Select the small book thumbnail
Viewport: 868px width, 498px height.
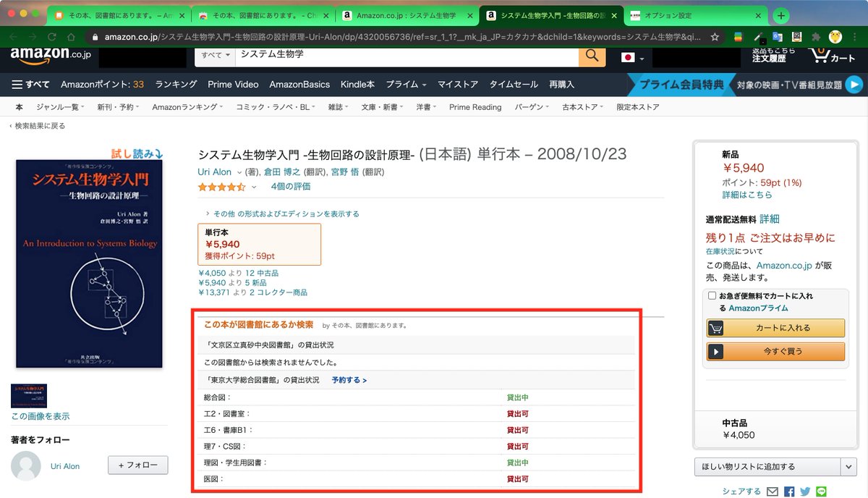[x=29, y=396]
